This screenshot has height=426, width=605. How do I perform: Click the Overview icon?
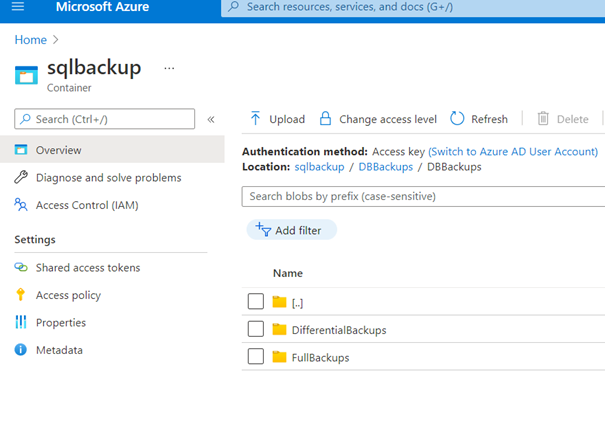pyautogui.click(x=21, y=149)
